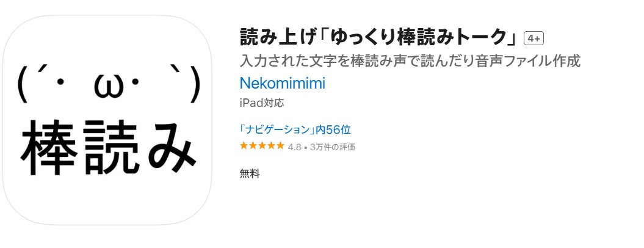This screenshot has width=644, height=248.
Task: Click the kaomoji face in the app icon
Action: click(109, 84)
